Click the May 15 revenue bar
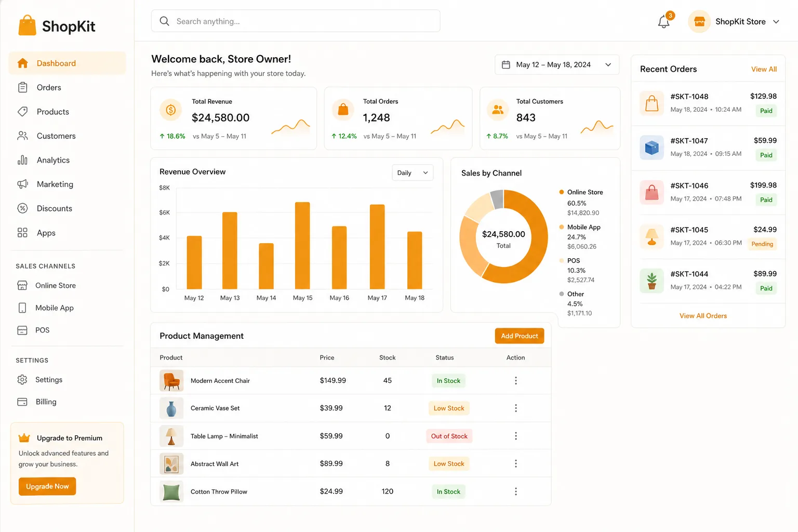This screenshot has width=798, height=532. click(302, 245)
